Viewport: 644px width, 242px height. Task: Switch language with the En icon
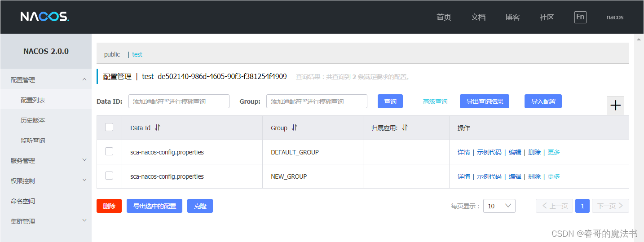tap(580, 17)
